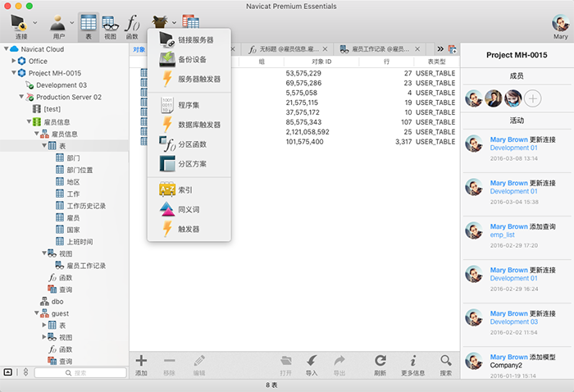Click the 搜索 (Search) magnifier button

(x=446, y=365)
